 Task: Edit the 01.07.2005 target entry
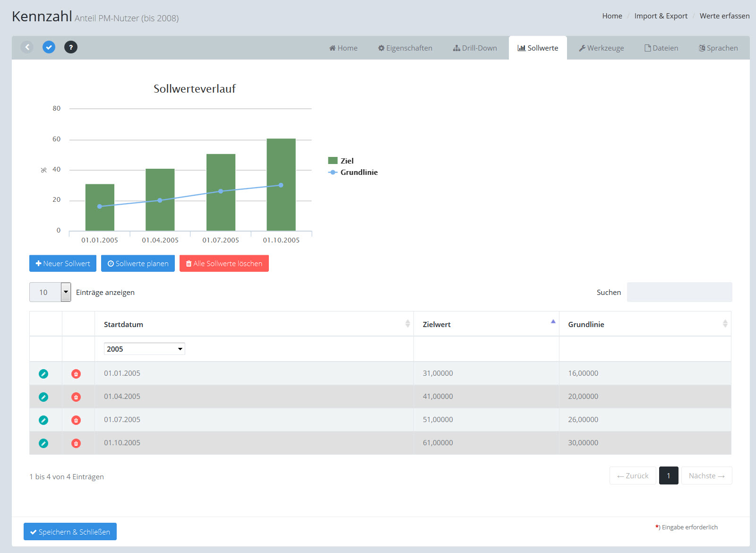coord(43,420)
